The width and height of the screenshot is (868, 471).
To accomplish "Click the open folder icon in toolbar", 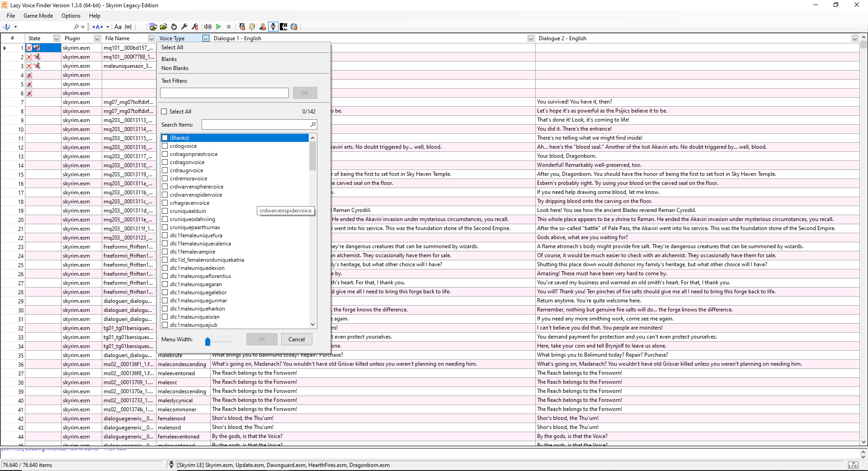I will [x=164, y=27].
